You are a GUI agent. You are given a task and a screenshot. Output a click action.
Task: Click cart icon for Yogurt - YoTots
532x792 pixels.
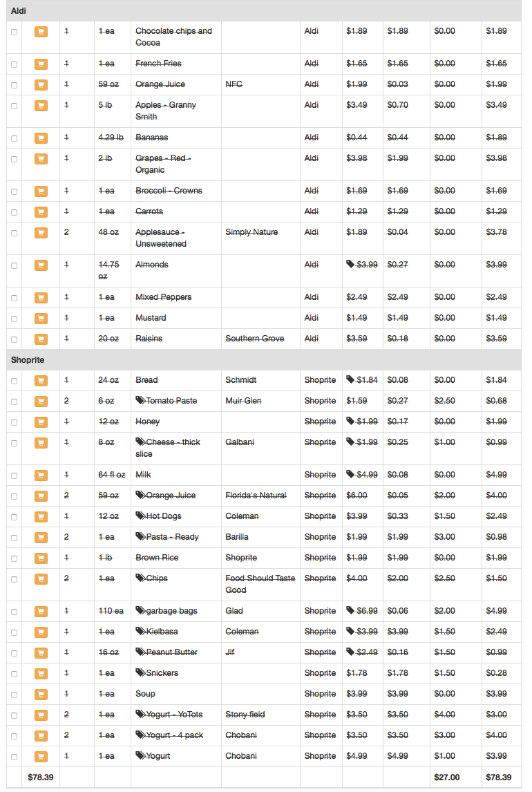click(41, 715)
